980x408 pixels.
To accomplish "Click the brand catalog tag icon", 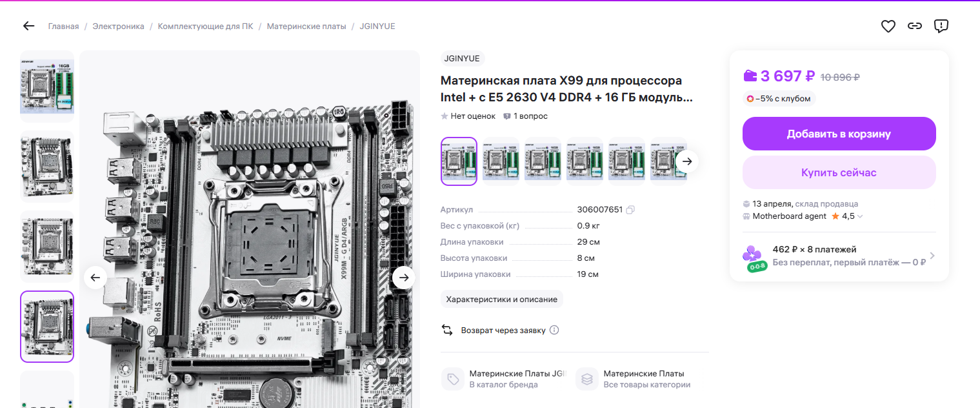I will [x=453, y=379].
